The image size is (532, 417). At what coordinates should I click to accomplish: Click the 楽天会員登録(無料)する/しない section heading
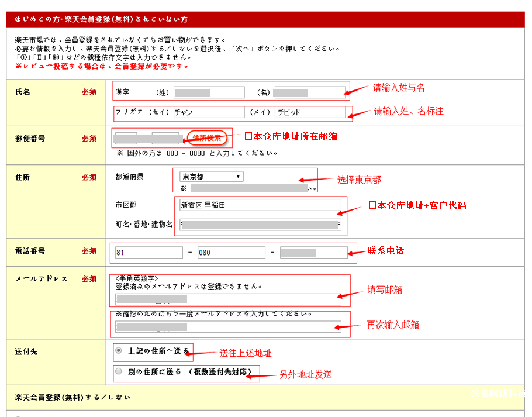[x=73, y=397]
